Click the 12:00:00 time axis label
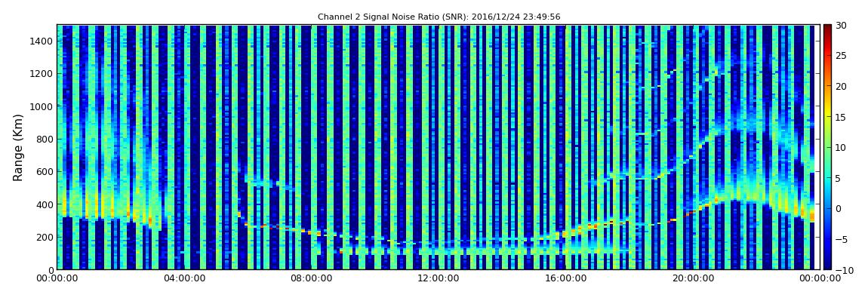868x307 pixels. tap(439, 278)
